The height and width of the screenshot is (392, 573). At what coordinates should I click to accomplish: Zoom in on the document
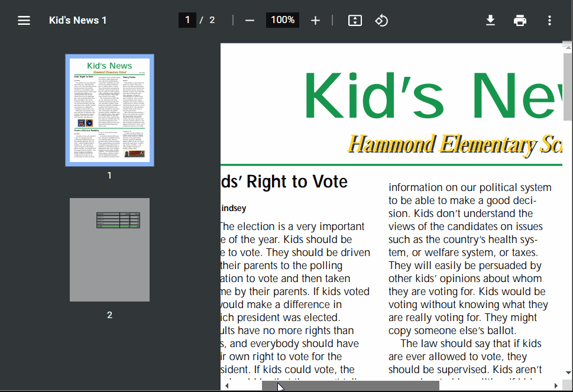pyautogui.click(x=315, y=20)
